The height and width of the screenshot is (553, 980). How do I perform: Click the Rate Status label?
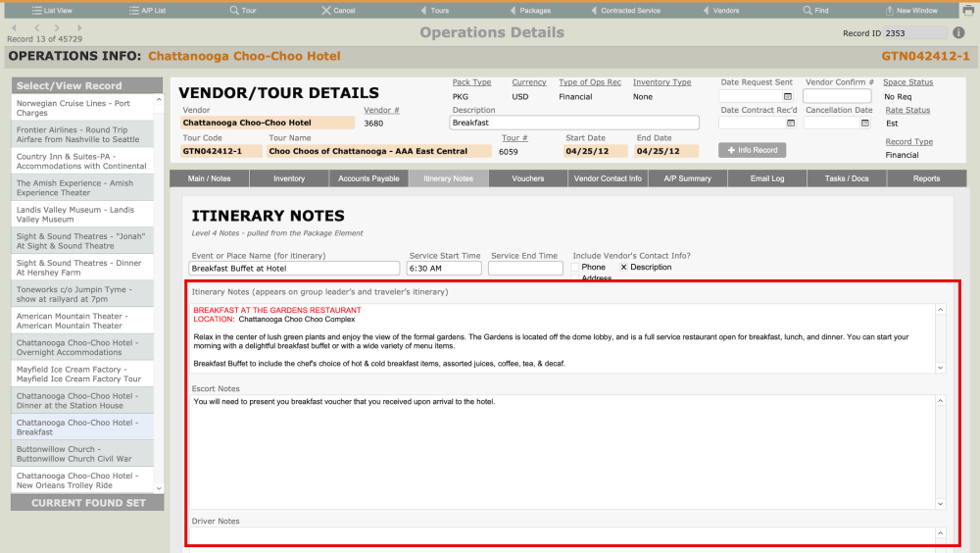click(907, 110)
